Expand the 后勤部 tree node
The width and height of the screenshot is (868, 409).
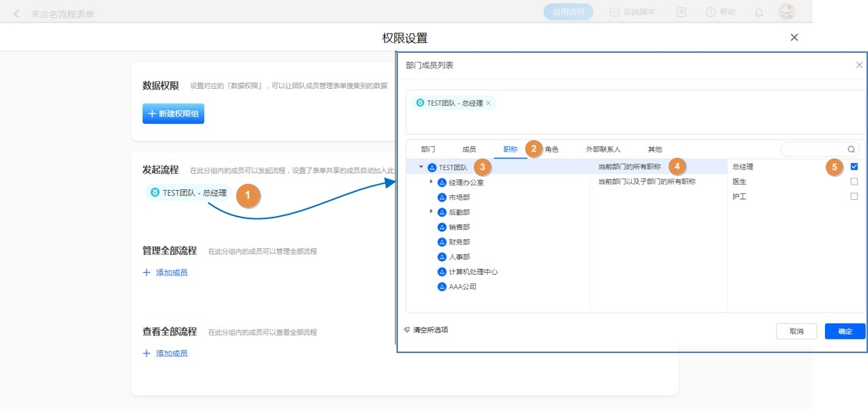(431, 211)
